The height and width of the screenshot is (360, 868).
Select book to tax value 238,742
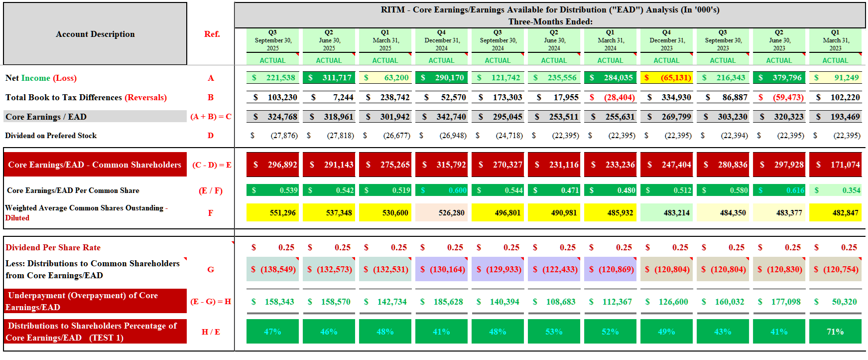[x=385, y=97]
